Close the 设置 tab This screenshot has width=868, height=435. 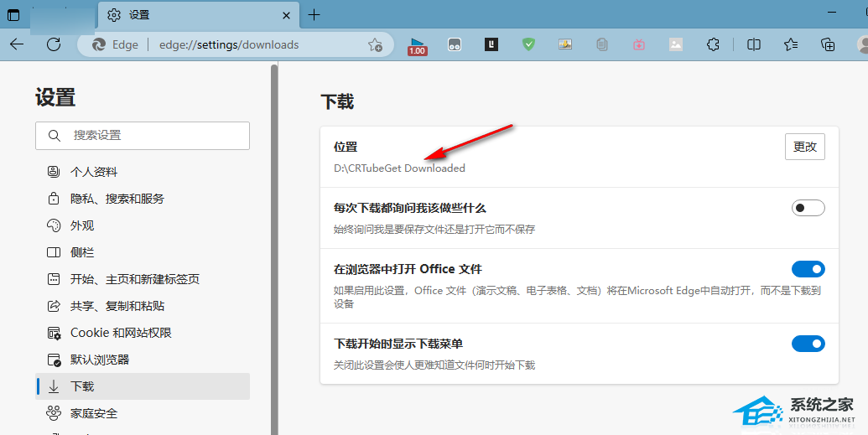click(286, 15)
